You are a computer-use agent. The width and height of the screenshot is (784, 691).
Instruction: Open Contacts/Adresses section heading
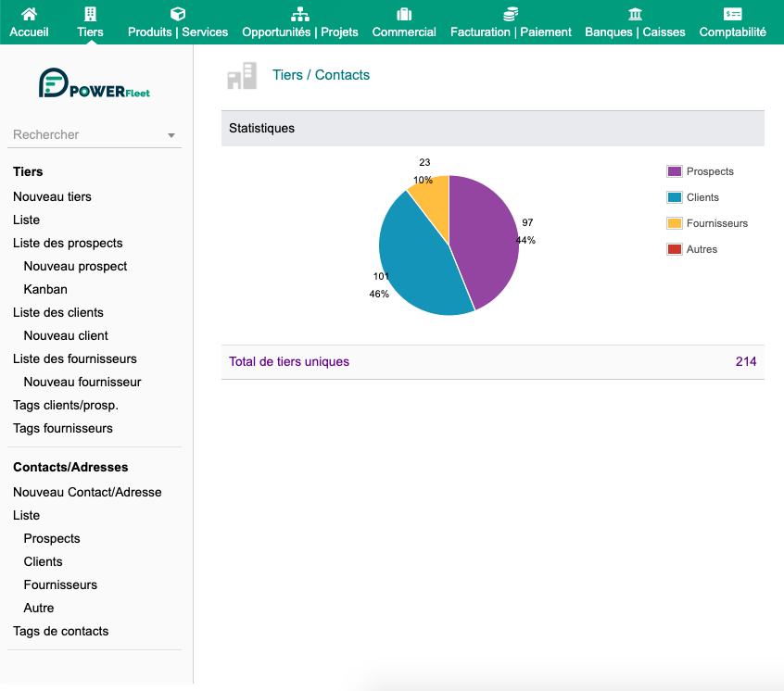[x=70, y=467]
